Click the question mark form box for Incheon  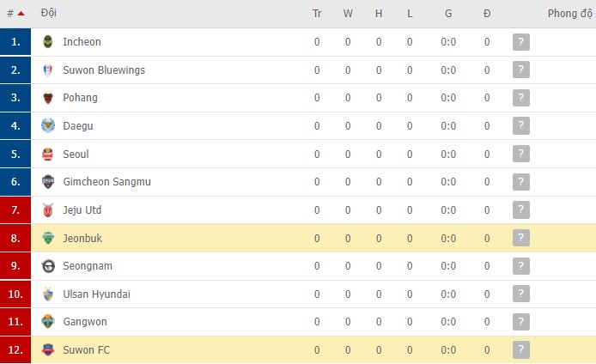tap(520, 42)
